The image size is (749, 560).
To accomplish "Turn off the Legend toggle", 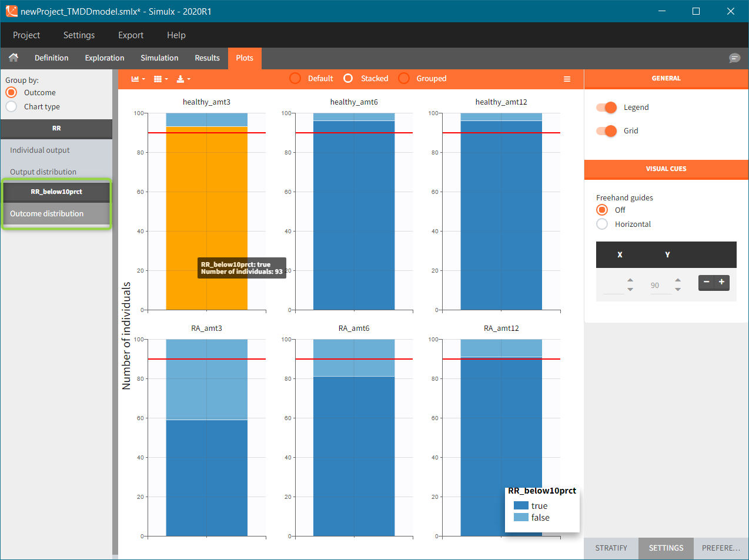I will [606, 108].
